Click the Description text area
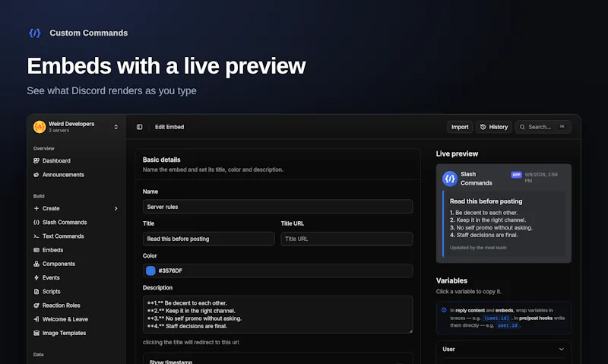 coord(277,315)
